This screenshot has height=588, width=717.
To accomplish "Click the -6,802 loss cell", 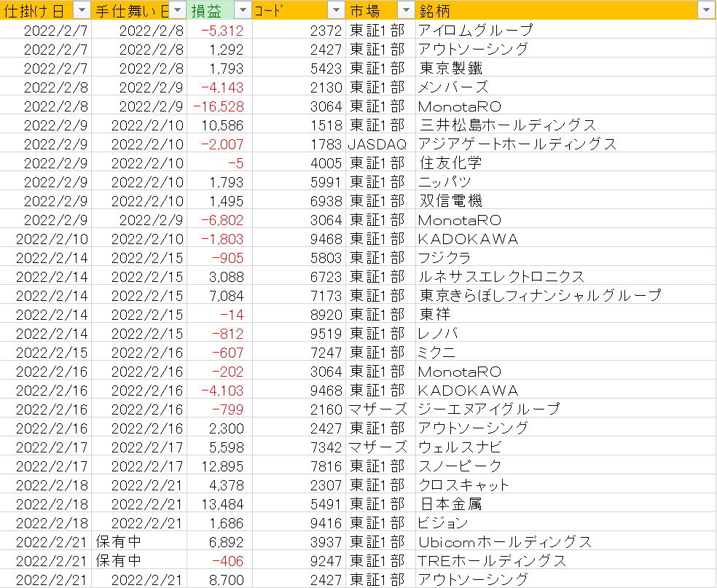I will (x=219, y=220).
